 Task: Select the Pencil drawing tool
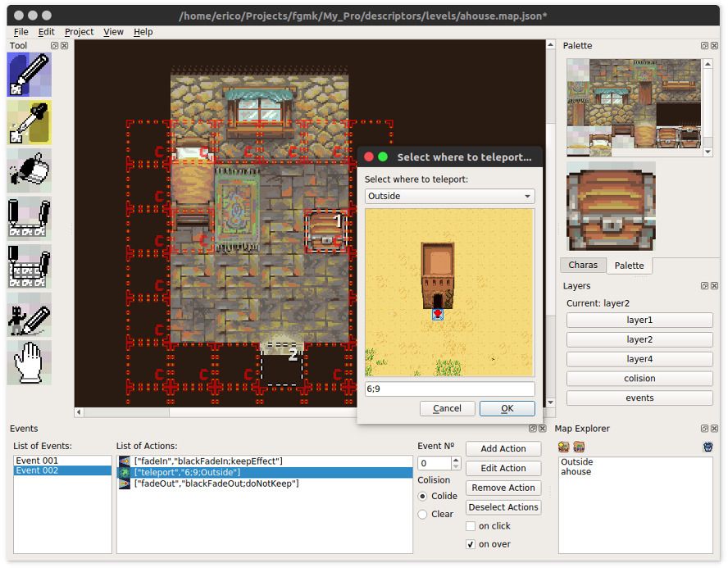pyautogui.click(x=29, y=74)
